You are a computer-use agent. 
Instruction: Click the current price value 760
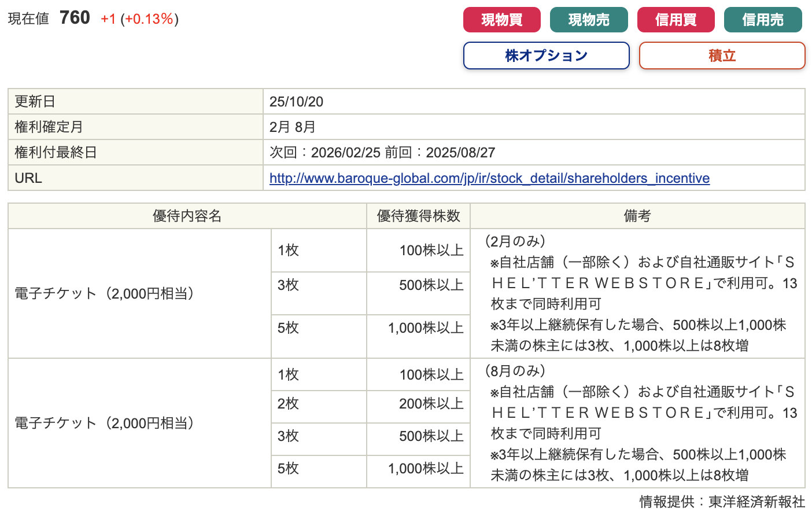[x=75, y=18]
